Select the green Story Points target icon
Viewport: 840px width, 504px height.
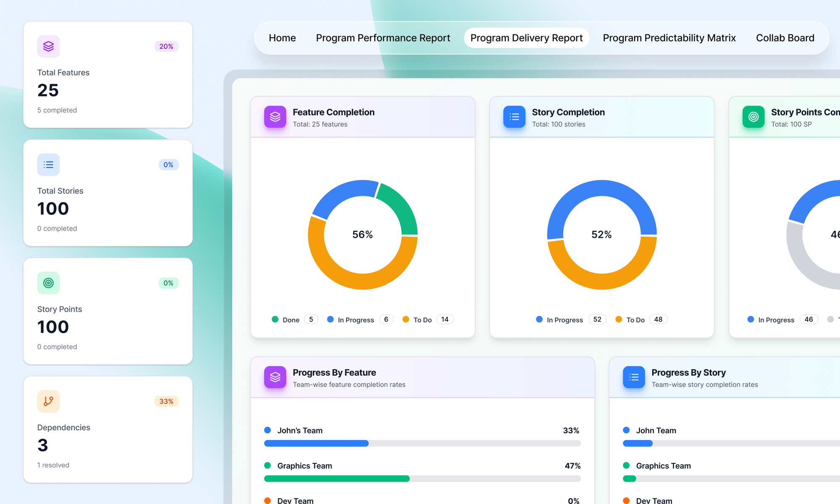[48, 283]
